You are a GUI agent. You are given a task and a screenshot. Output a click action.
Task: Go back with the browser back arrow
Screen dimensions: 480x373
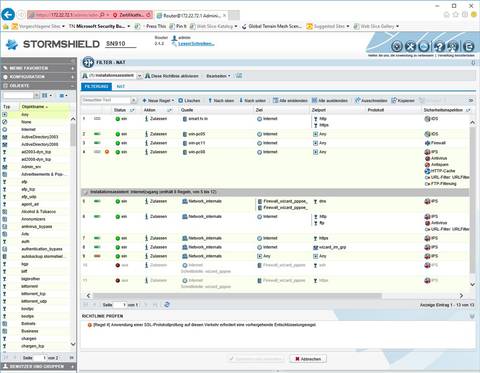click(8, 15)
